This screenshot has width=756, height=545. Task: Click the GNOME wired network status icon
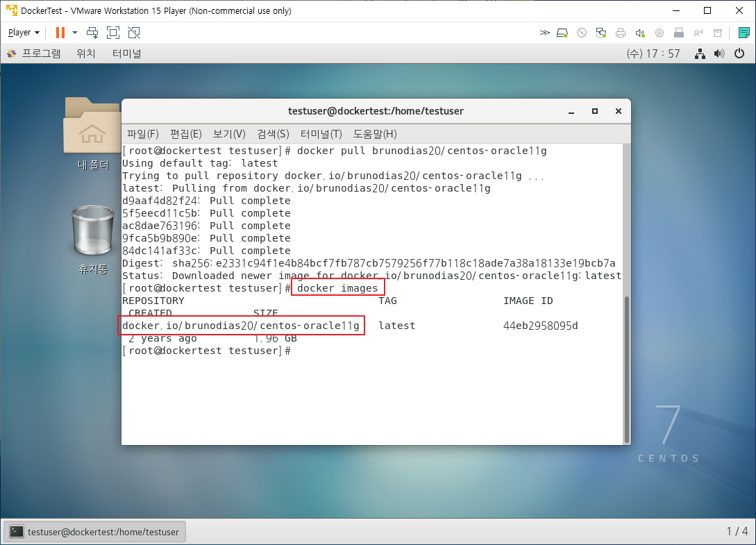700,53
